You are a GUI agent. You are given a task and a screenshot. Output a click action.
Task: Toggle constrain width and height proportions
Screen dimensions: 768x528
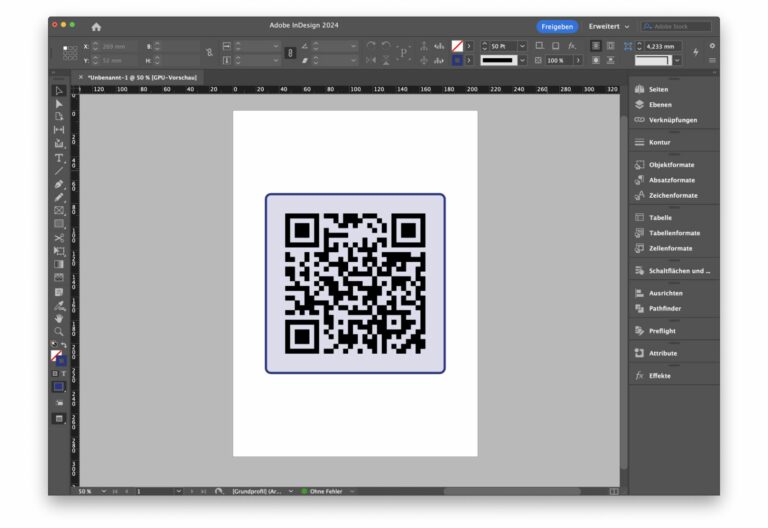pos(210,52)
